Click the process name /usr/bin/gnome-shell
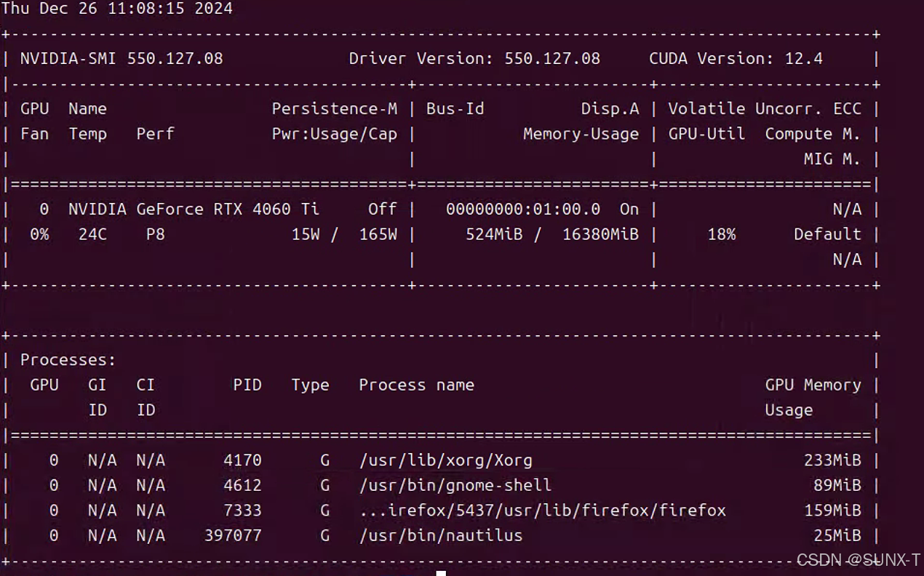 (455, 485)
